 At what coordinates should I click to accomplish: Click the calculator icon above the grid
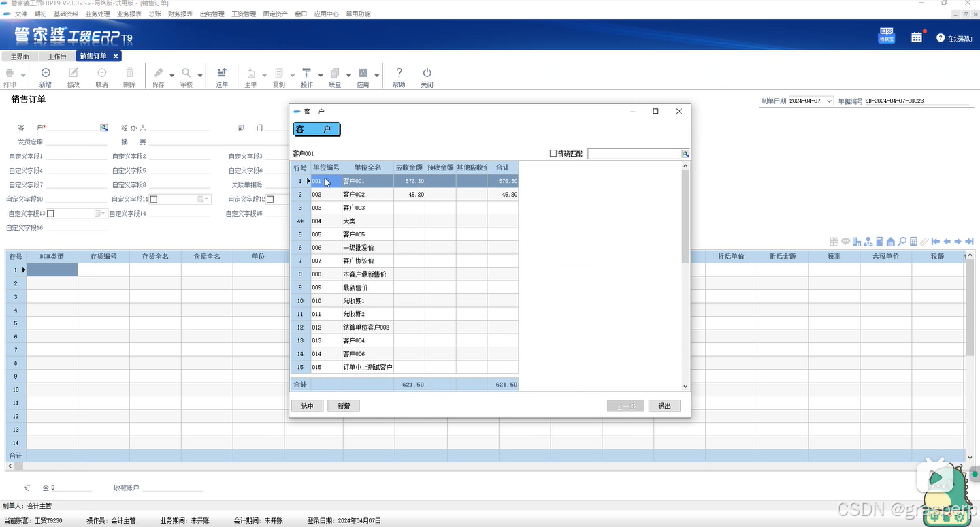[913, 242]
